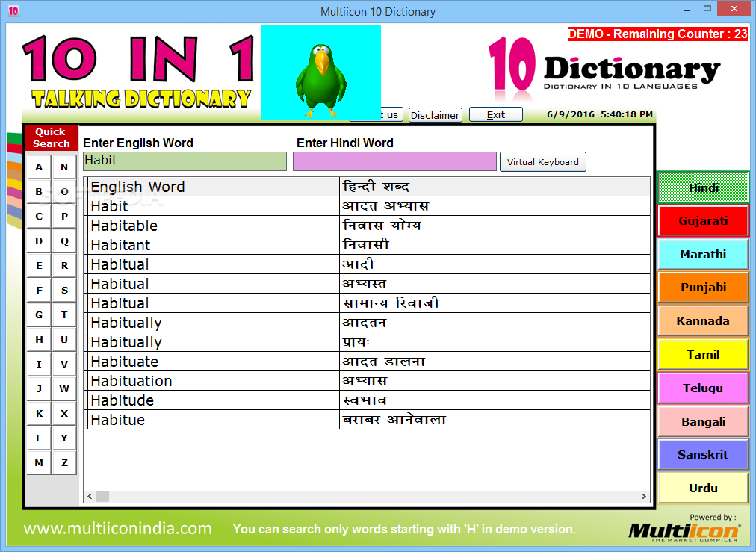Screen dimensions: 756x552
Task: Select letter I in Quick Search
Action: click(x=39, y=364)
